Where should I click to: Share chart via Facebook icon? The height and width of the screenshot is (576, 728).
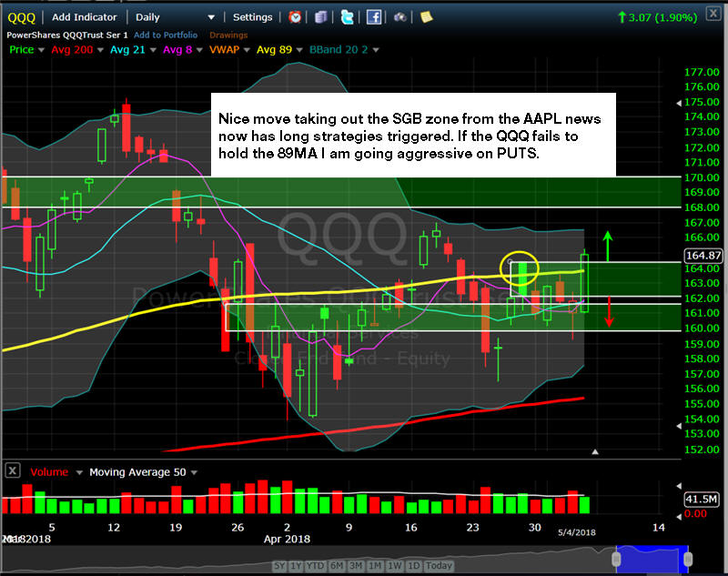click(374, 17)
